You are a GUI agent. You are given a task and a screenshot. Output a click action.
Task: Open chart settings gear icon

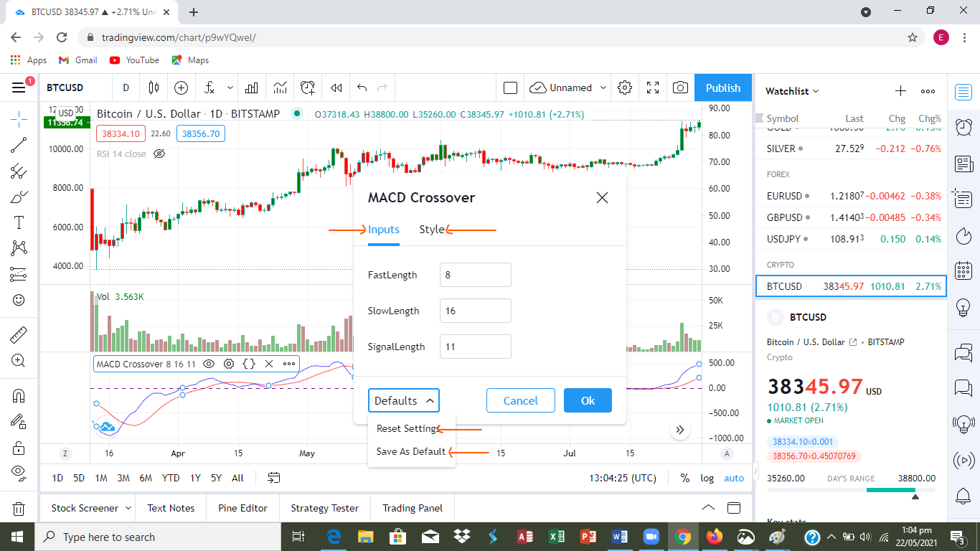coord(625,88)
